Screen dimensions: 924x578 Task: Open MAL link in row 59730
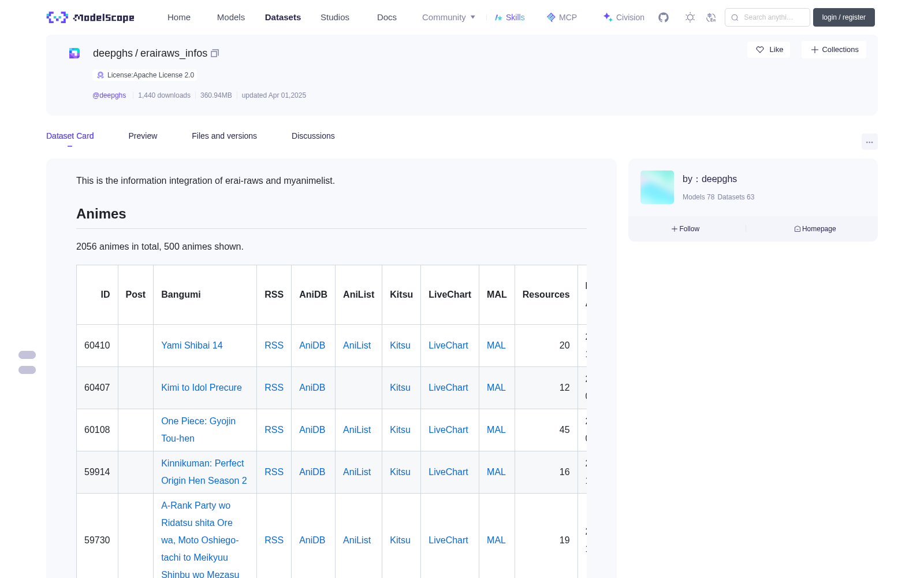(496, 540)
